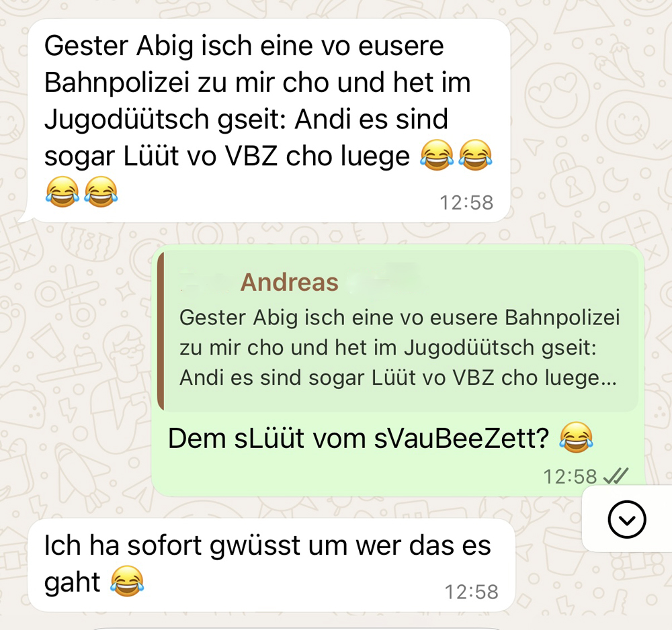Select the 'Ich ha sofort gwüsst' message bubble
The image size is (672, 630).
pyautogui.click(x=271, y=566)
